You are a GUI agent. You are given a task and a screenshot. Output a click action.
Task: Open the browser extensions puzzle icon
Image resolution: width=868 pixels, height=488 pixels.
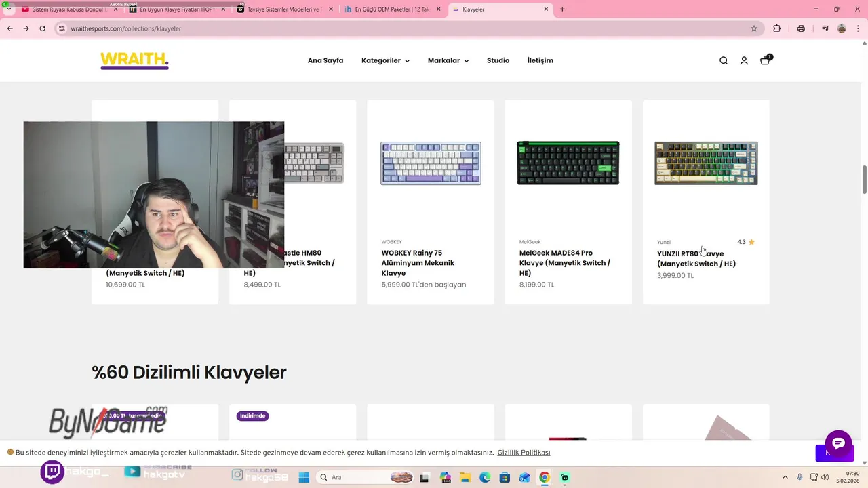pos(777,28)
